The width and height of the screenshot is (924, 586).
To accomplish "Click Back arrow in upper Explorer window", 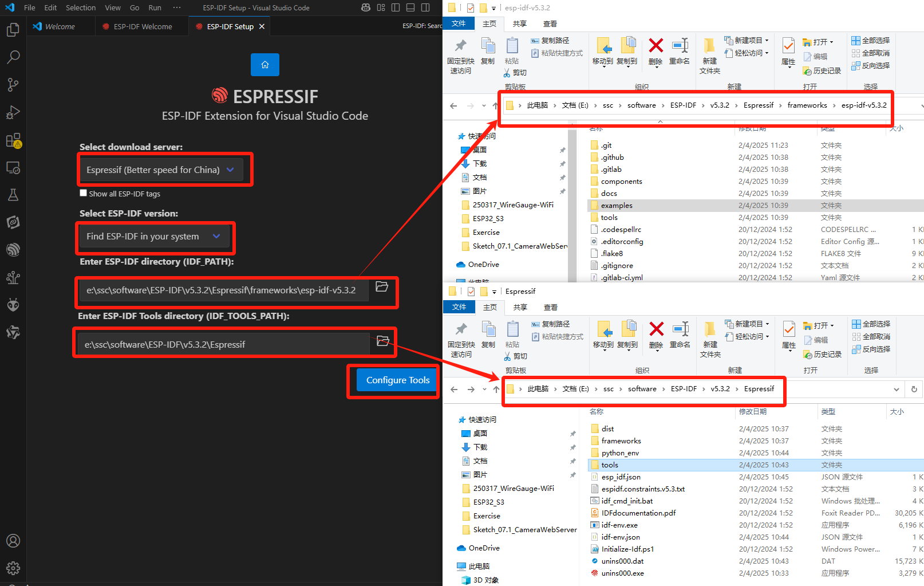I will pyautogui.click(x=453, y=105).
